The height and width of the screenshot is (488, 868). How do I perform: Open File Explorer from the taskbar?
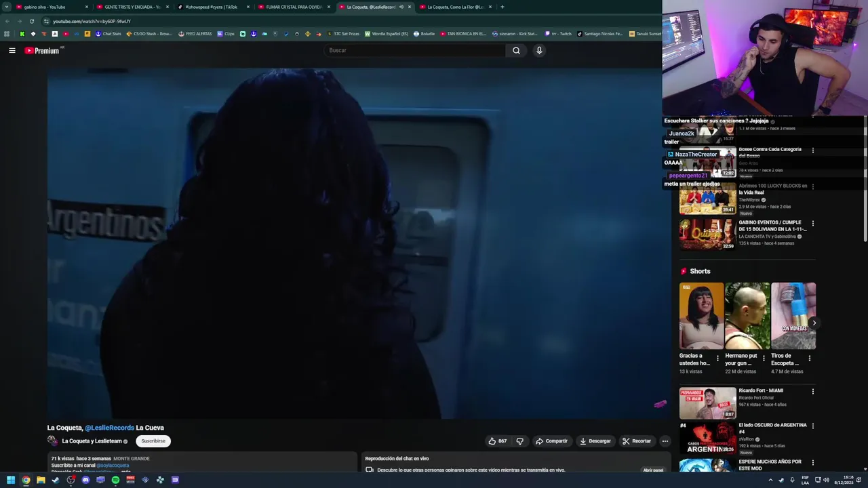pyautogui.click(x=41, y=480)
